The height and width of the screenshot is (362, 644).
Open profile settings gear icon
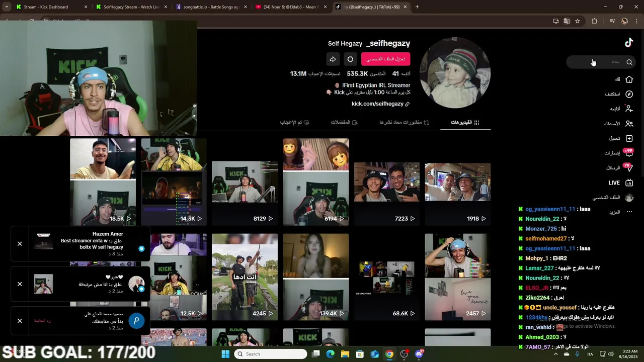(350, 59)
